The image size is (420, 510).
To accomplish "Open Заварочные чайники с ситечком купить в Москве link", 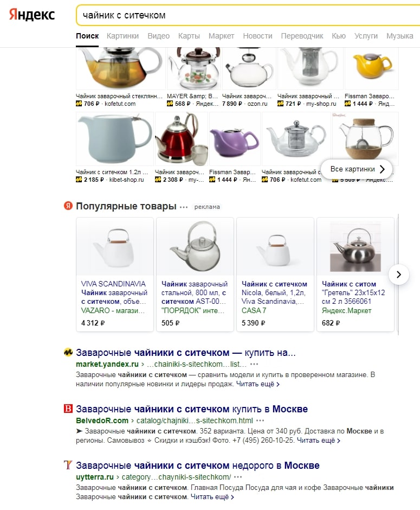I will [192, 409].
